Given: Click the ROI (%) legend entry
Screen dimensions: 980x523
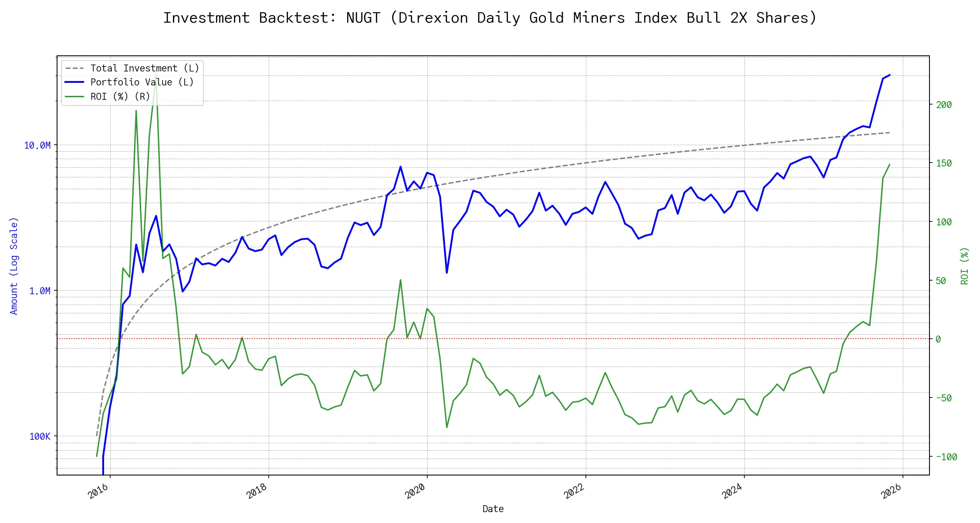Looking at the screenshot, I should tap(120, 97).
